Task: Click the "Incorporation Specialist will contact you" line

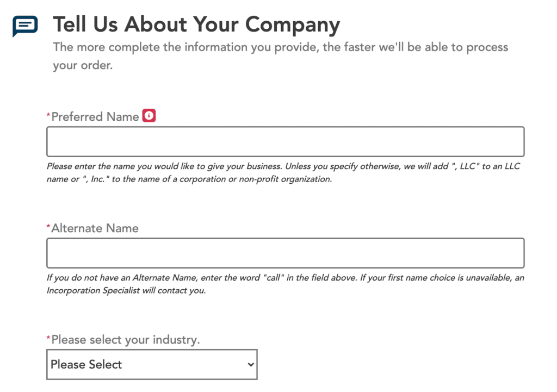Action: pos(126,290)
